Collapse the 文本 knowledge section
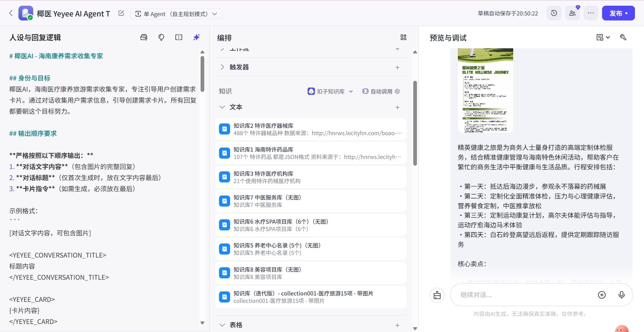This screenshot has width=644, height=332. [x=222, y=107]
